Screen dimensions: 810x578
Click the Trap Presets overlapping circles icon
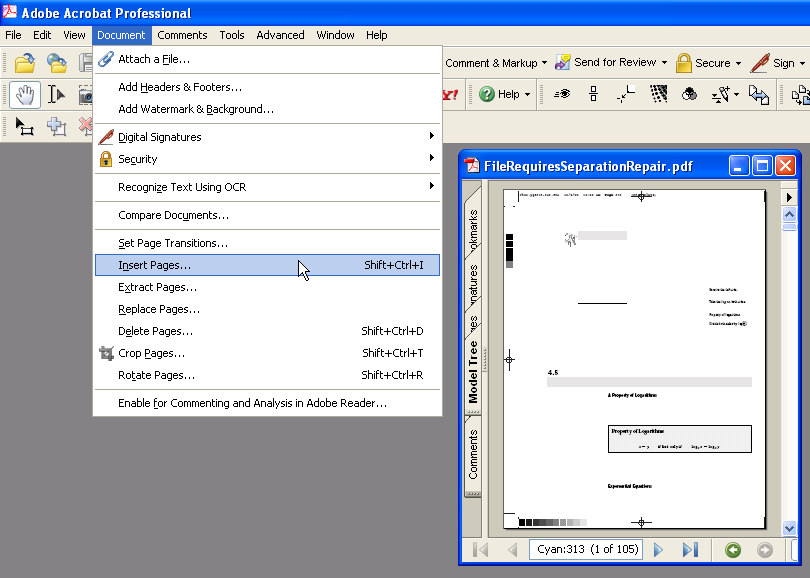point(690,94)
